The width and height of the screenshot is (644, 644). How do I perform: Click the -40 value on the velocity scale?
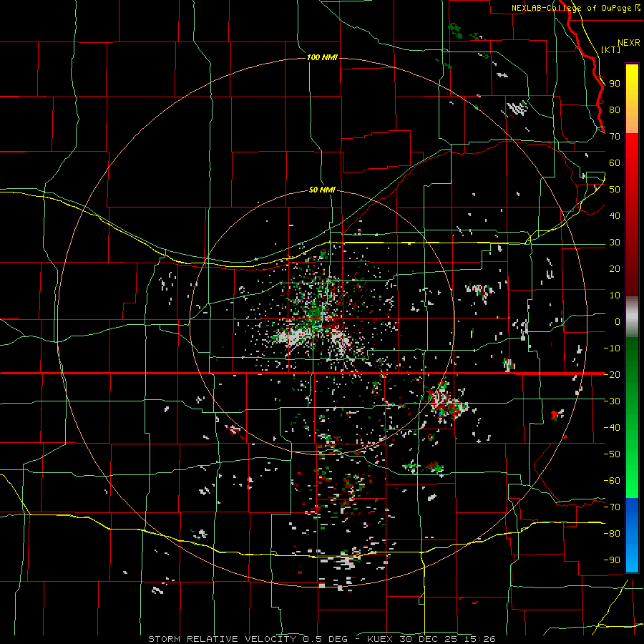[x=612, y=428]
